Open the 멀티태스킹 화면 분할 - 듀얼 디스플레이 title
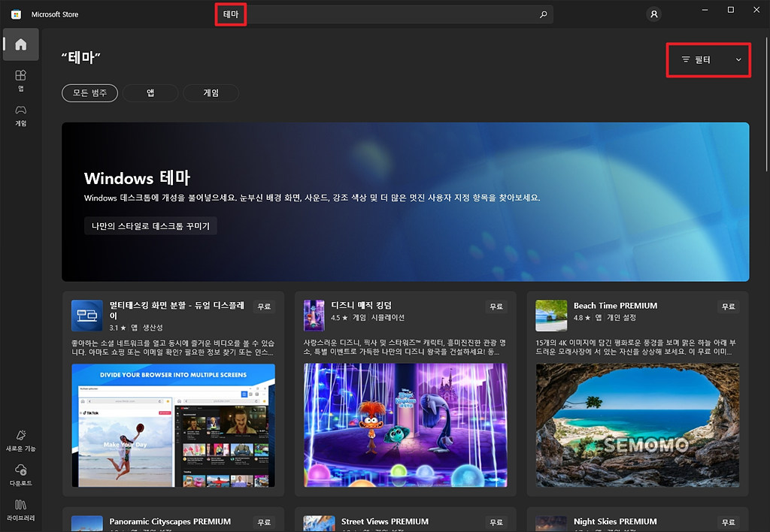770x532 pixels. pos(177,310)
